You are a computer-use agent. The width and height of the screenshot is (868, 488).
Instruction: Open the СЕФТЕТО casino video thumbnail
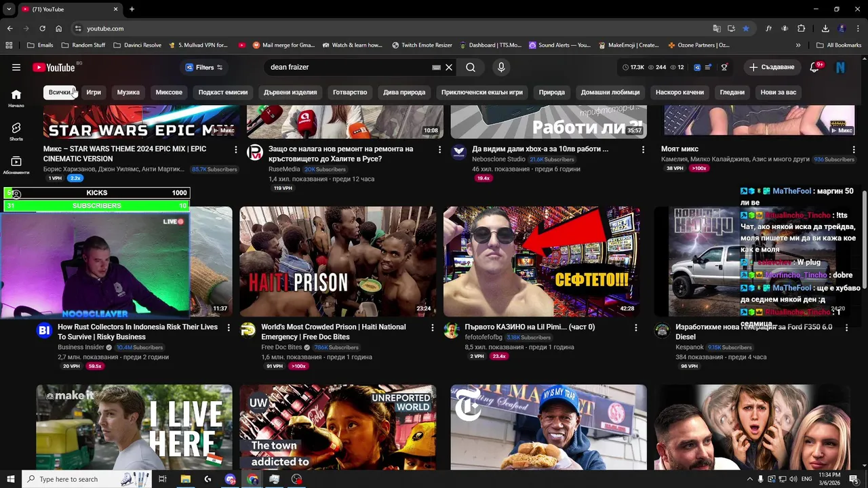tap(541, 262)
